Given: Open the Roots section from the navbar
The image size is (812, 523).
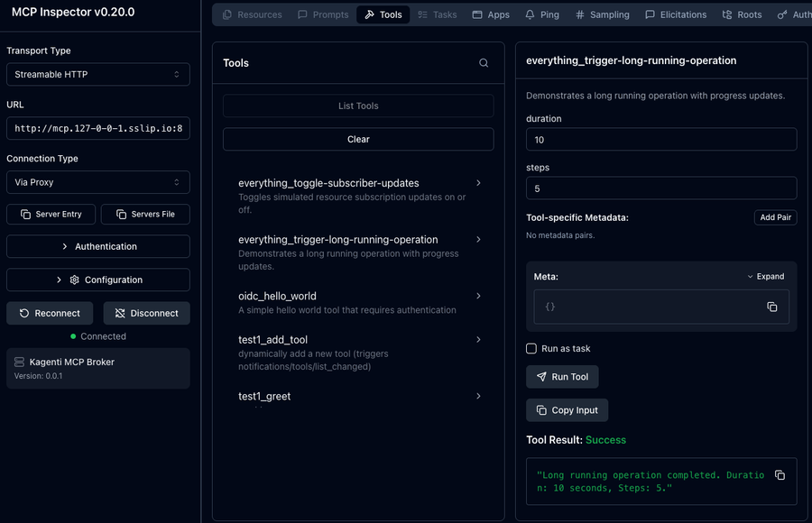Looking at the screenshot, I should (742, 14).
